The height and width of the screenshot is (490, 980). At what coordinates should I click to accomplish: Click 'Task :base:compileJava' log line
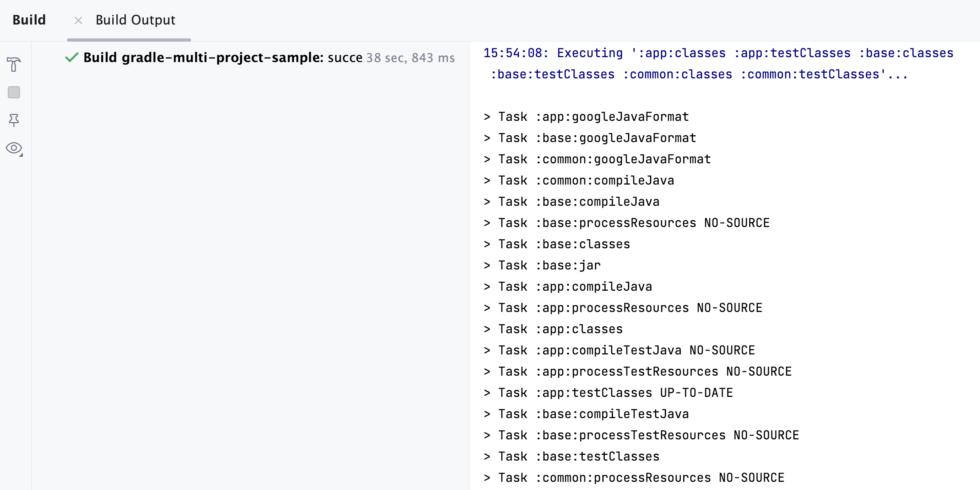pyautogui.click(x=572, y=202)
